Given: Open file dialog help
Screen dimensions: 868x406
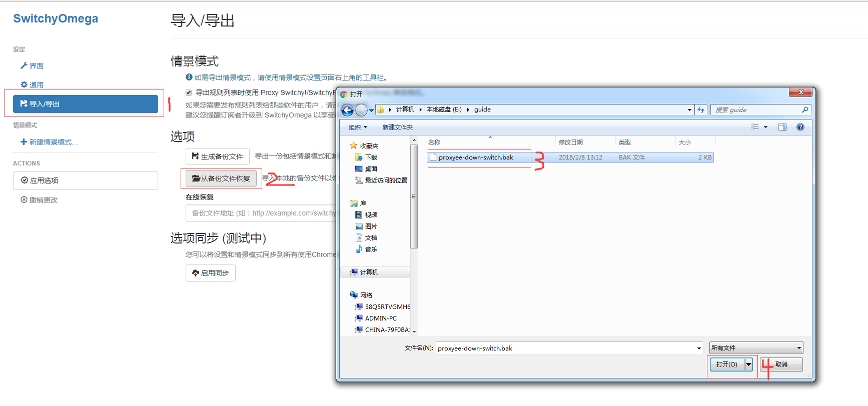Looking at the screenshot, I should coord(800,127).
